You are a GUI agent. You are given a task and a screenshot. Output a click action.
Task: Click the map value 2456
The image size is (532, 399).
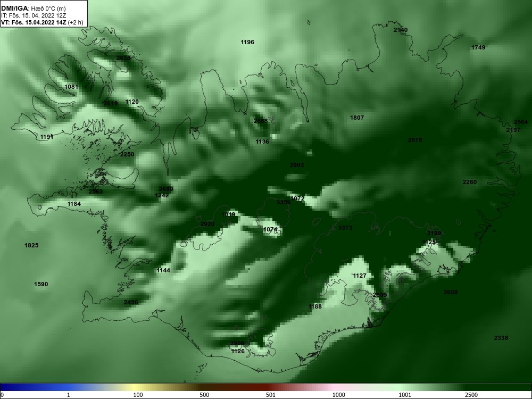tap(131, 303)
